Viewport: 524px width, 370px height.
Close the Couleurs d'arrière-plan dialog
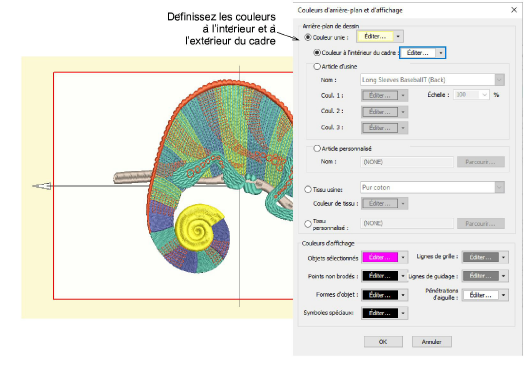click(514, 10)
